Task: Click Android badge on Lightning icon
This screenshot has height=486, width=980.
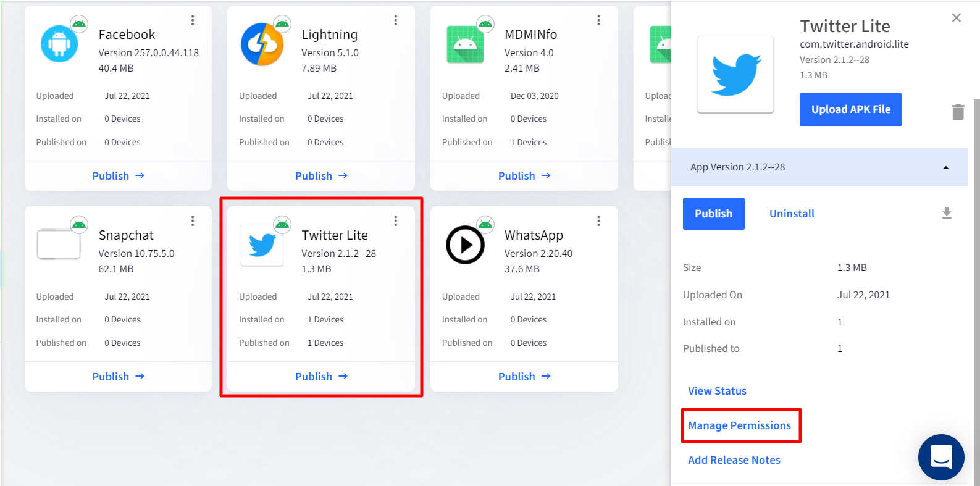Action: (x=282, y=24)
